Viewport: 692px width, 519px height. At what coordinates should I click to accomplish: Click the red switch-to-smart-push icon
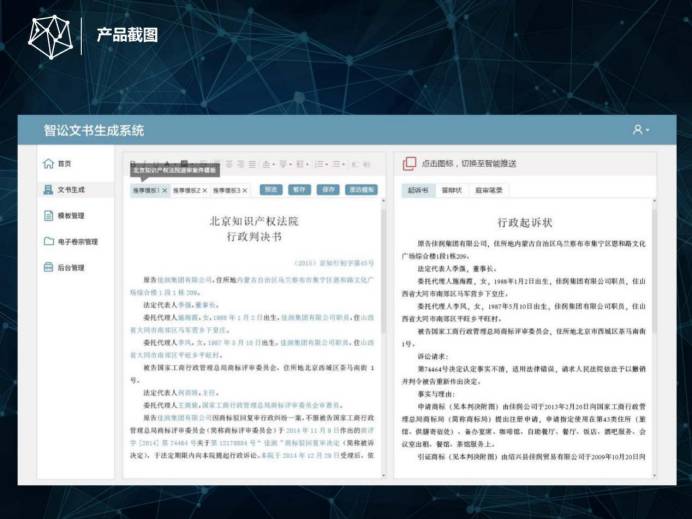coord(409,163)
